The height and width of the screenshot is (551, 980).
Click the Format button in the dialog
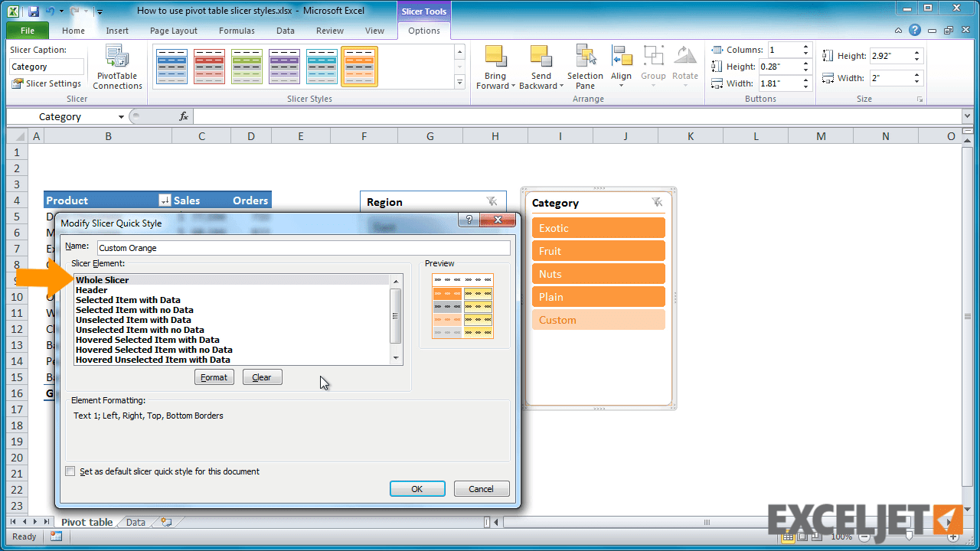click(214, 377)
